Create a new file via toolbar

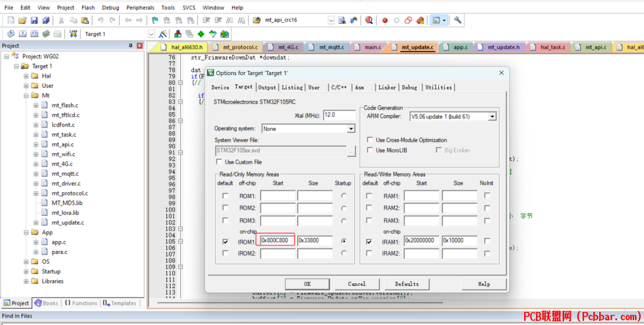[x=11, y=20]
